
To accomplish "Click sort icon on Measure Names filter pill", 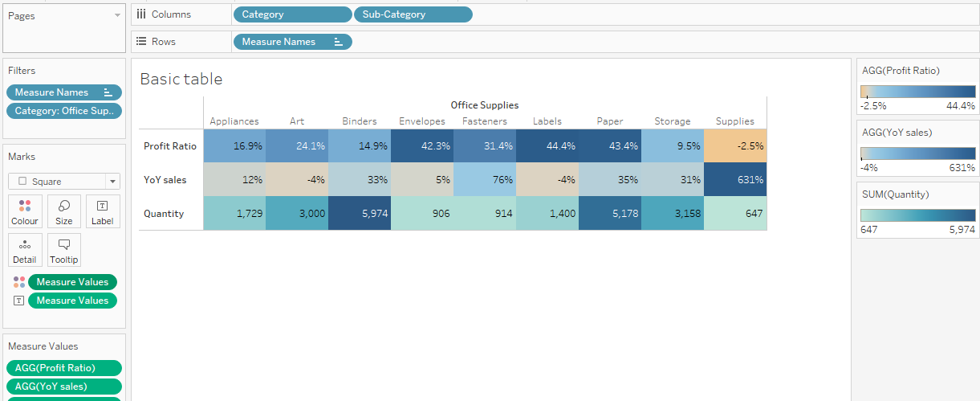I will [x=108, y=92].
